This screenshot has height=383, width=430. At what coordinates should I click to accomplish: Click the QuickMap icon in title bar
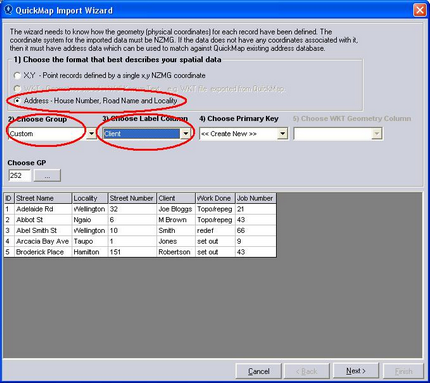(x=8, y=10)
